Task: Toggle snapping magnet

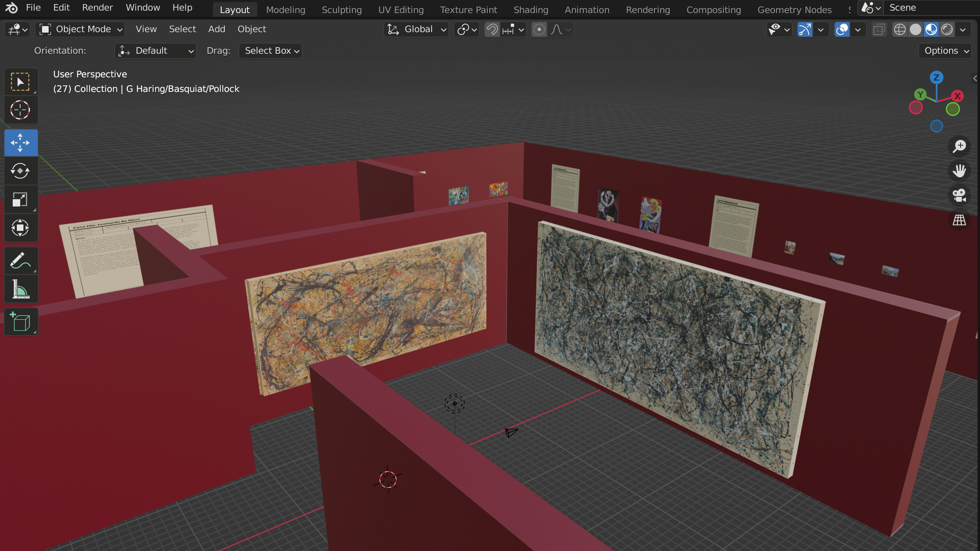Action: coord(492,29)
